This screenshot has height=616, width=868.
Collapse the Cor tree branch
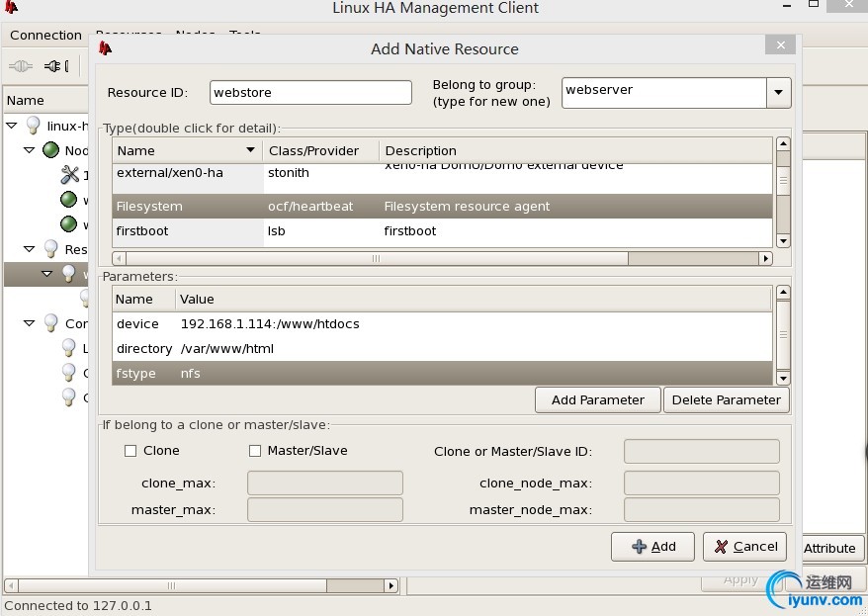pos(30,322)
